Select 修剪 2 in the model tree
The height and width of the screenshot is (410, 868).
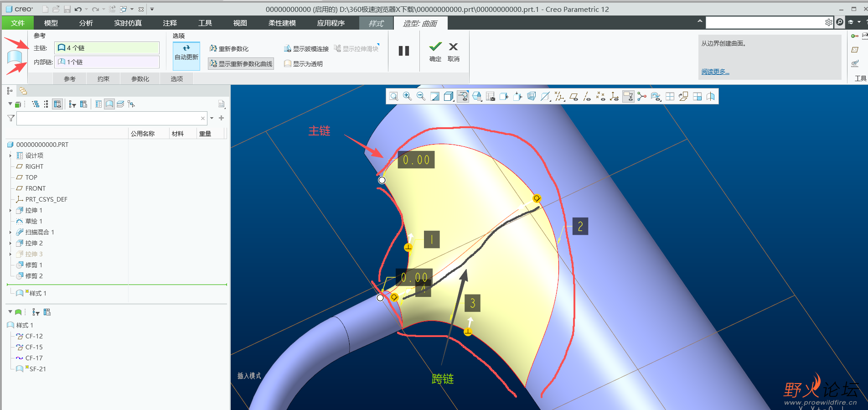point(34,276)
